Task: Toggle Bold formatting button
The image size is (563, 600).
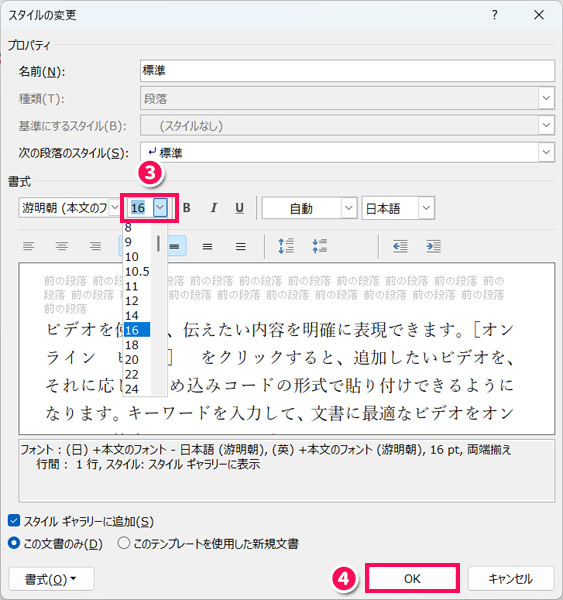Action: coord(187,208)
